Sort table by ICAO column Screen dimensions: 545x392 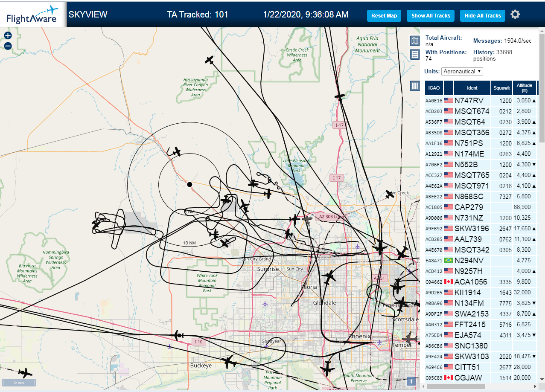point(434,88)
